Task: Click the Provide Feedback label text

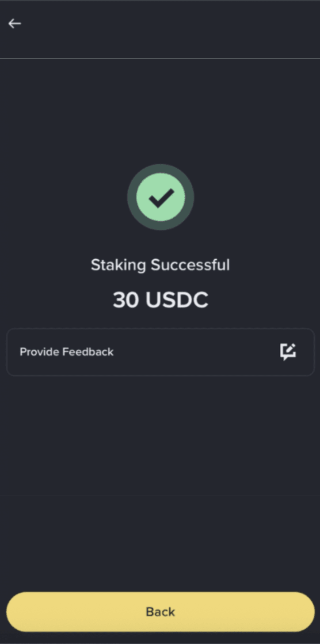Action: point(67,352)
